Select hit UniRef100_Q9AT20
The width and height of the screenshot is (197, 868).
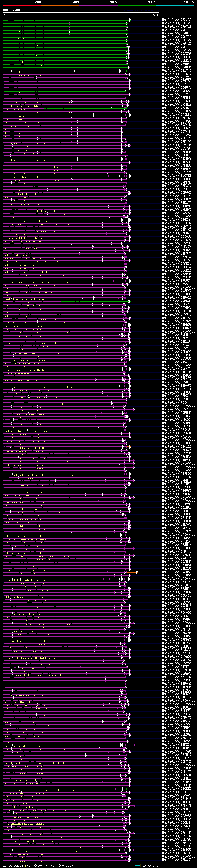177,23
